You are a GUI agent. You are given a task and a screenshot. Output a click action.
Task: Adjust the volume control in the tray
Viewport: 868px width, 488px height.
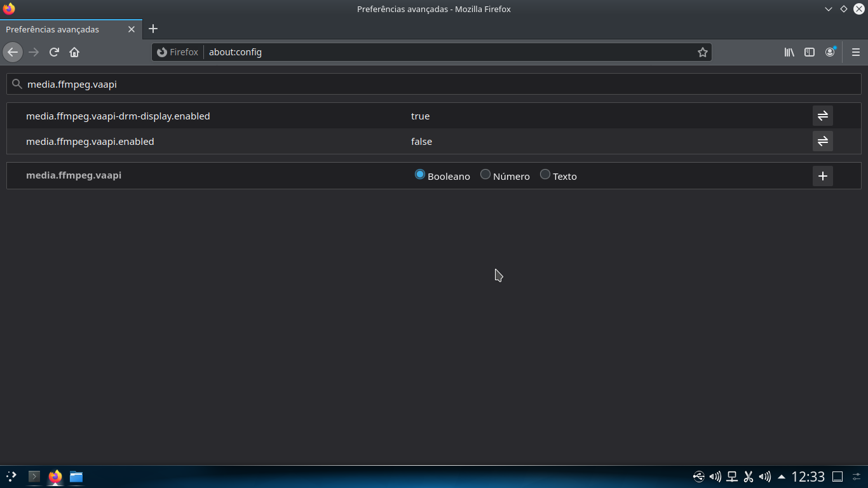click(x=715, y=476)
